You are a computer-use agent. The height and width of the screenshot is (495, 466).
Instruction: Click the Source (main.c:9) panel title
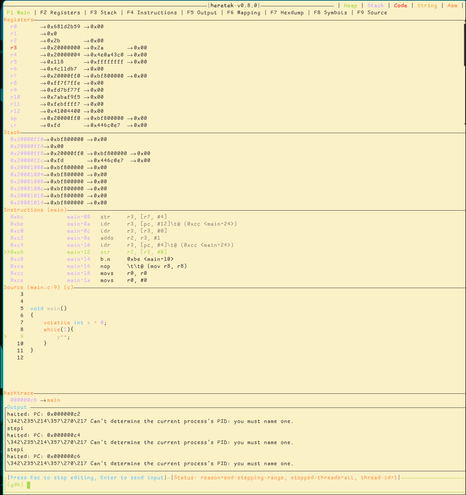(x=38, y=287)
